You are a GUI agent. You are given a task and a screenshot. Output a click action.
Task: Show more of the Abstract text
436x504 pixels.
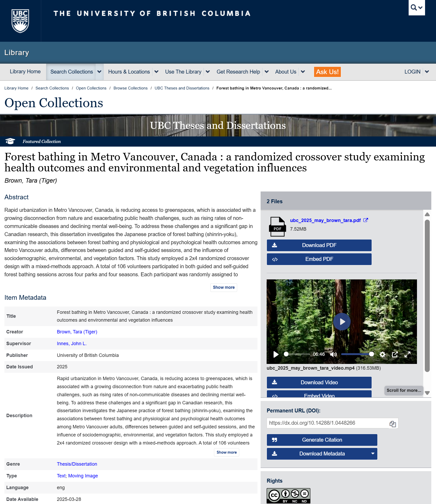coord(224,287)
